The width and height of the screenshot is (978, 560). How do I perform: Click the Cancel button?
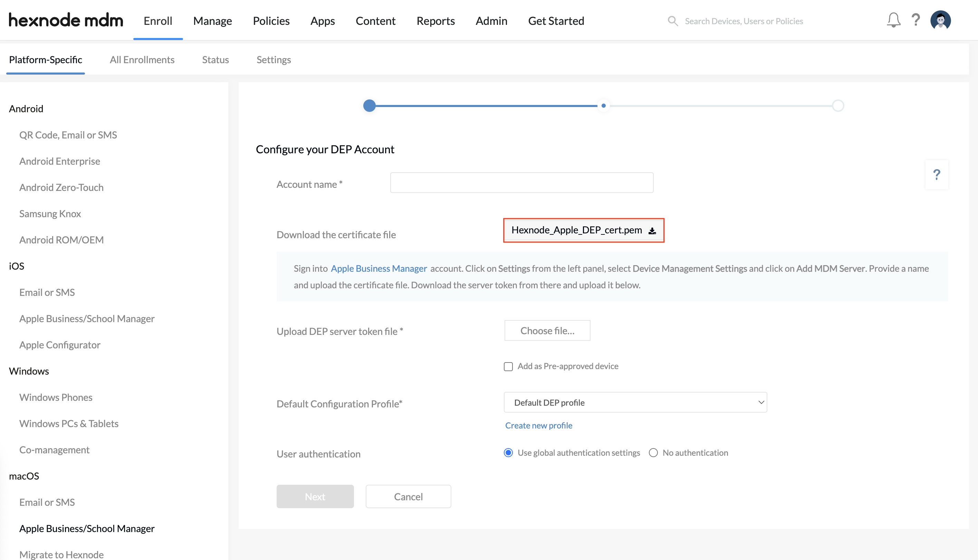tap(408, 496)
